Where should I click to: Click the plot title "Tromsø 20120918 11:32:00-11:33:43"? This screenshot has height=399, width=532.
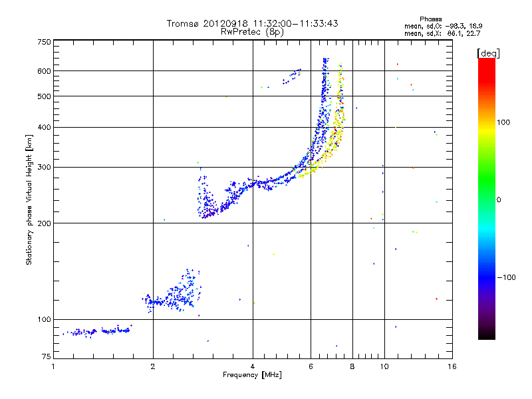pyautogui.click(x=252, y=23)
